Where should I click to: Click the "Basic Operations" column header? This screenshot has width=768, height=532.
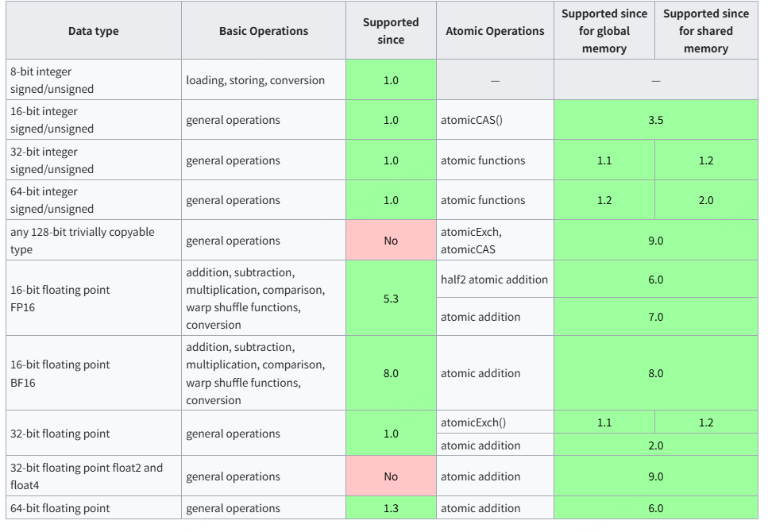[264, 31]
